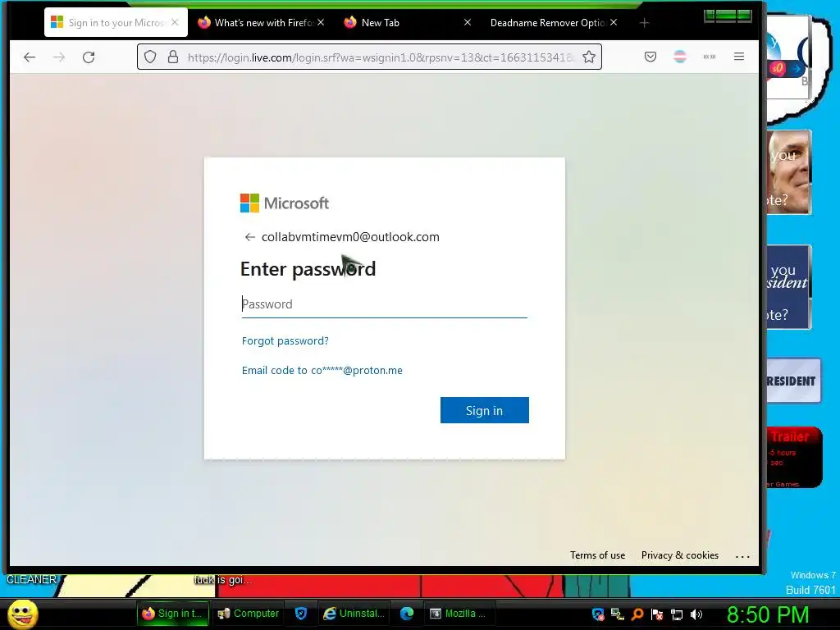The width and height of the screenshot is (840, 630).
Task: Focus the Password input field
Action: pos(384,304)
